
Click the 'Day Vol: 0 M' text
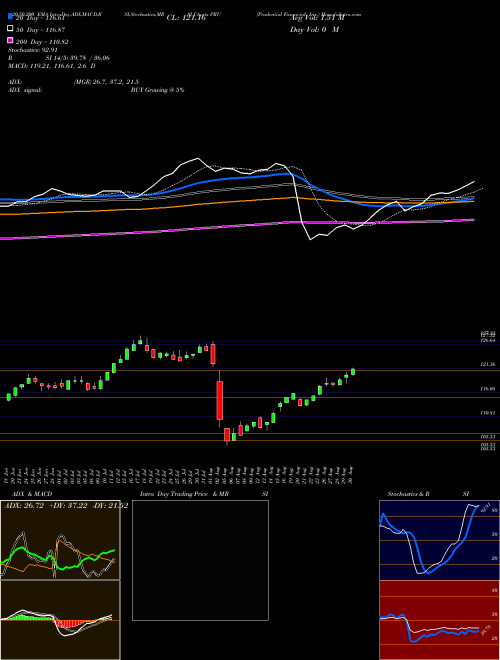(314, 29)
